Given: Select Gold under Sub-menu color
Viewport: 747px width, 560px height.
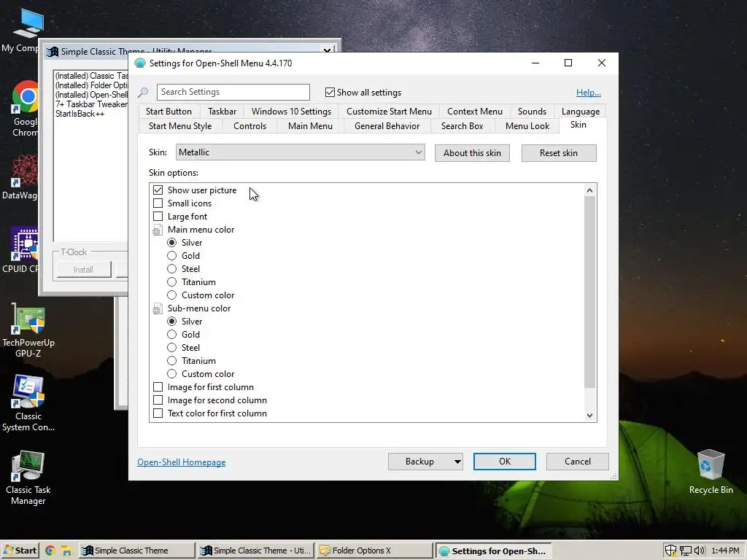Looking at the screenshot, I should [x=171, y=334].
